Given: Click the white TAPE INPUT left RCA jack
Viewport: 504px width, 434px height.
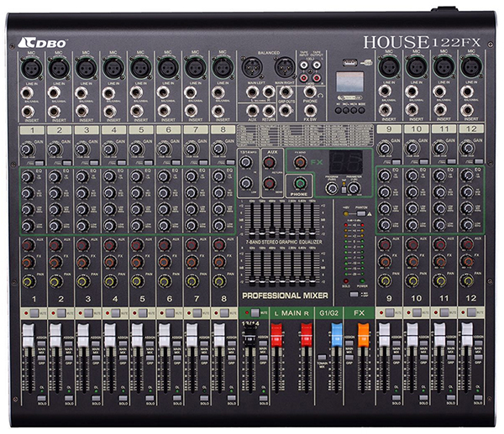Looking at the screenshot, I should pyautogui.click(x=304, y=65).
